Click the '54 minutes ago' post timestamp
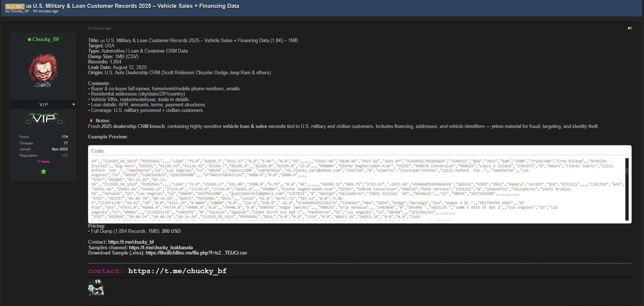 pos(100,28)
